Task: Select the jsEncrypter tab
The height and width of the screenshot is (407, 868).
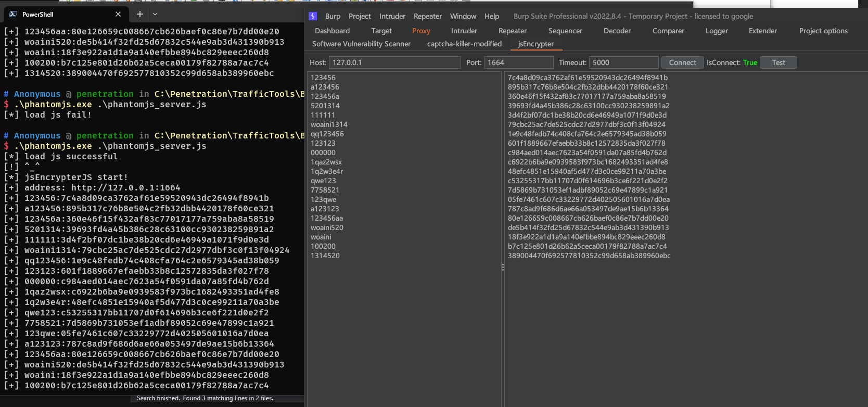Action: 536,44
